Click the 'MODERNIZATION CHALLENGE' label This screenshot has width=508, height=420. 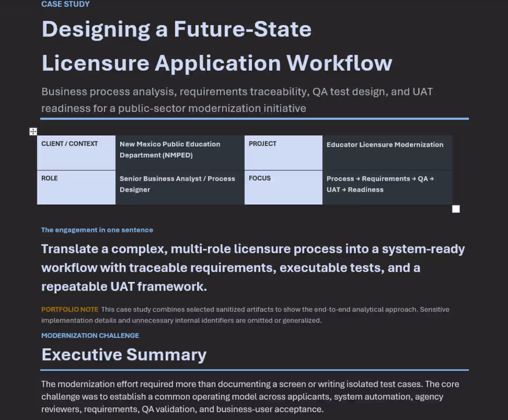[90, 335]
